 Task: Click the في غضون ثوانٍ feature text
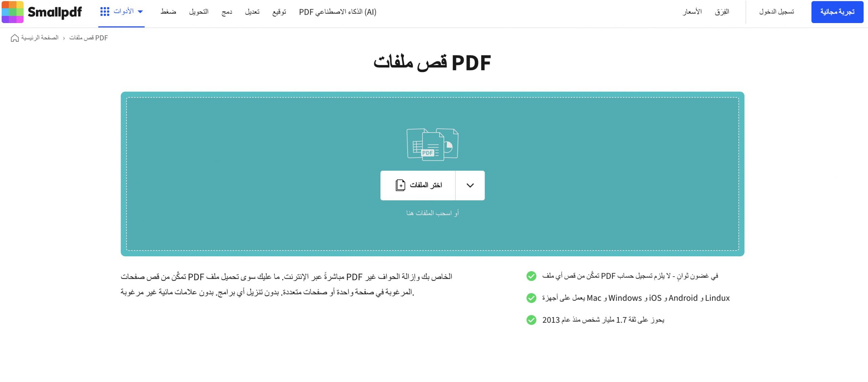click(630, 276)
